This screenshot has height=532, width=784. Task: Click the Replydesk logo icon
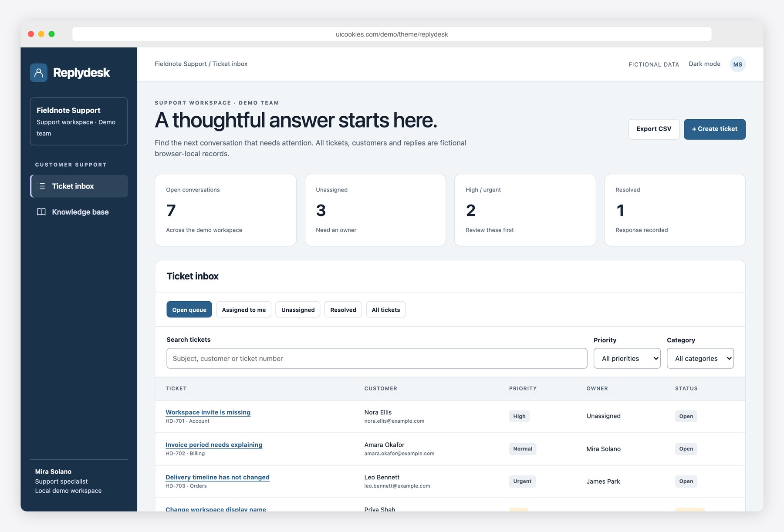[x=39, y=73]
